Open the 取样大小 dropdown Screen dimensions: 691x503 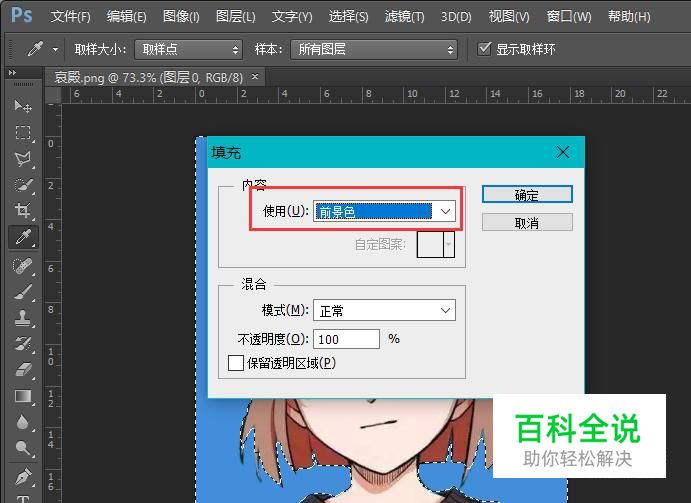(x=189, y=49)
